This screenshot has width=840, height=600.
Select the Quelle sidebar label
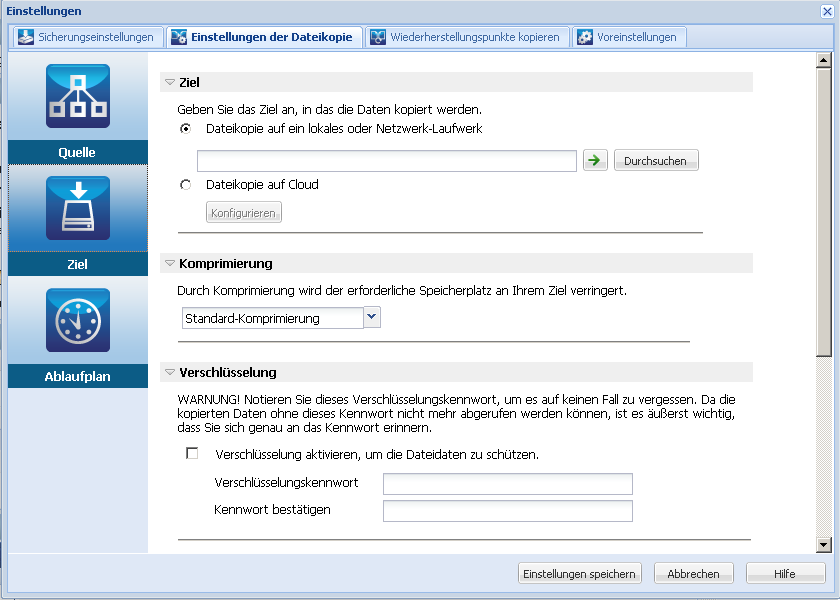click(x=78, y=152)
